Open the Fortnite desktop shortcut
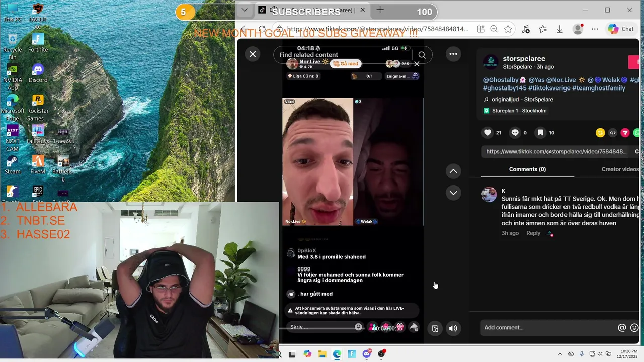The width and height of the screenshot is (644, 362). click(38, 43)
